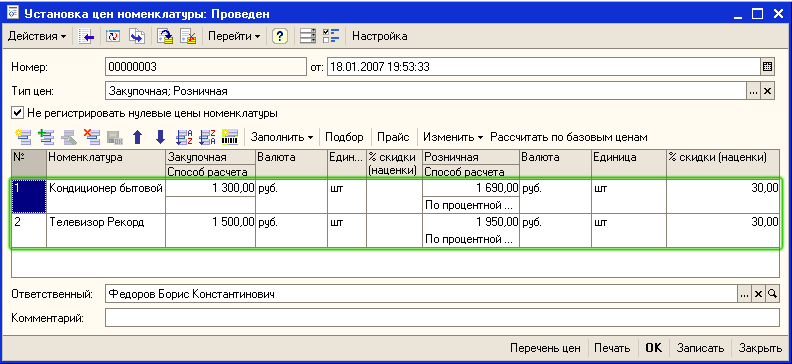Click the Печать button
This screenshot has width=792, height=364.
coord(612,348)
